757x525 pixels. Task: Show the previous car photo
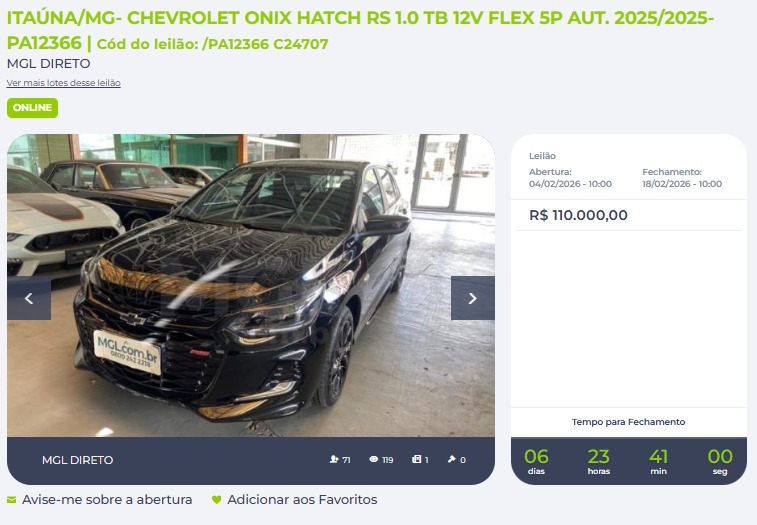[x=29, y=298]
